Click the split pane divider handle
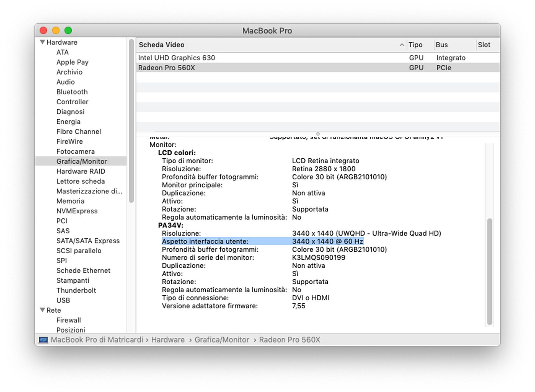Screen dimensions: 535x392 pos(318,134)
